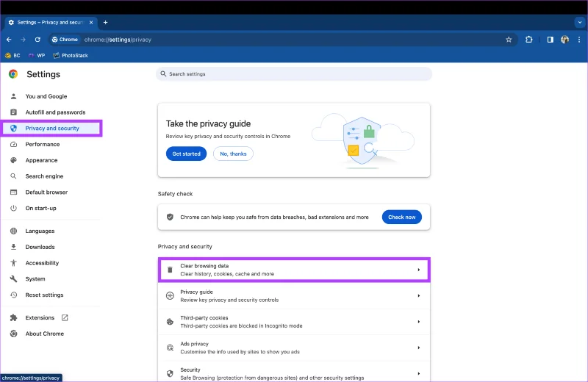Open Search engine settings
This screenshot has height=382, width=588.
44,176
